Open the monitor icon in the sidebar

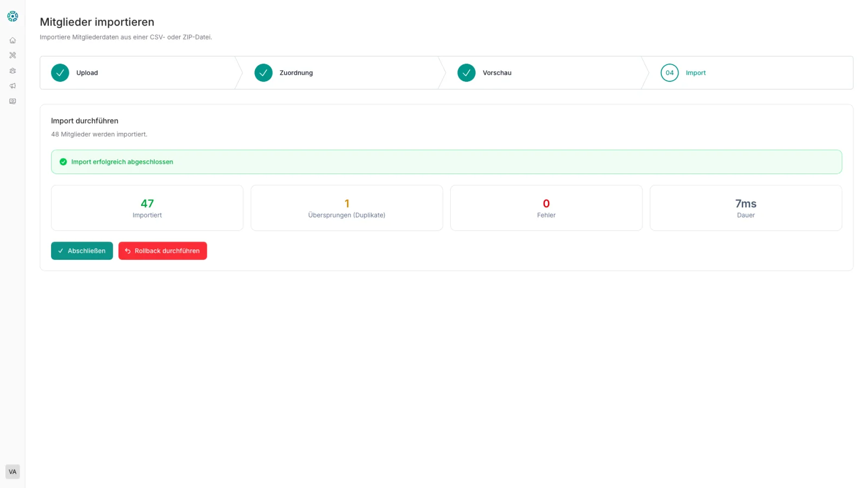point(12,101)
